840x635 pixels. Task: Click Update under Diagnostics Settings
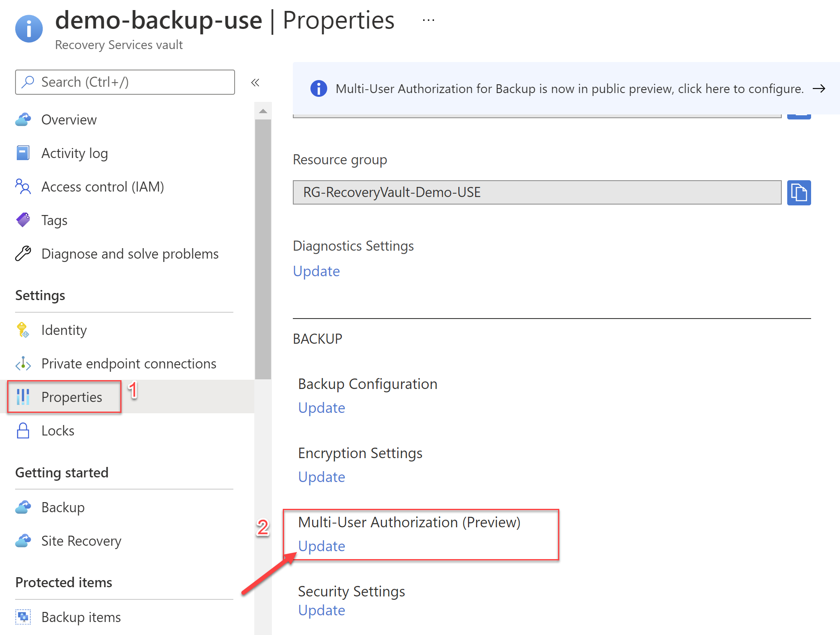316,271
